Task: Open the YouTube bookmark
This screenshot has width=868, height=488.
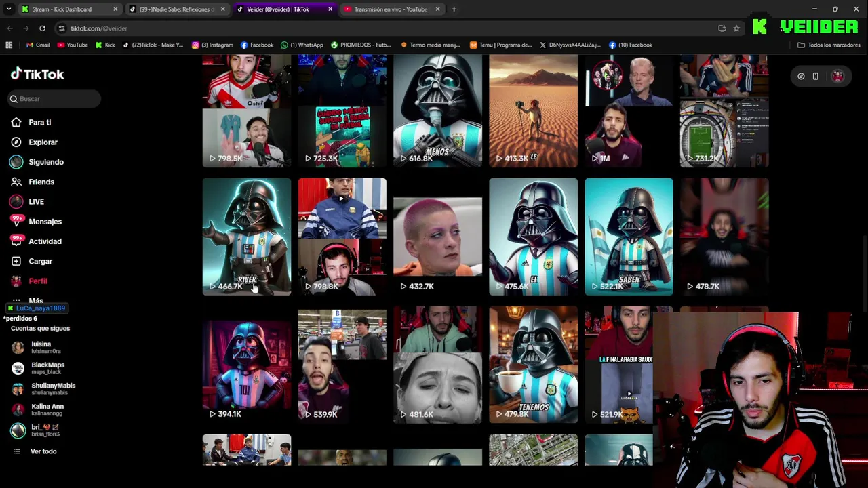Action: tap(73, 45)
